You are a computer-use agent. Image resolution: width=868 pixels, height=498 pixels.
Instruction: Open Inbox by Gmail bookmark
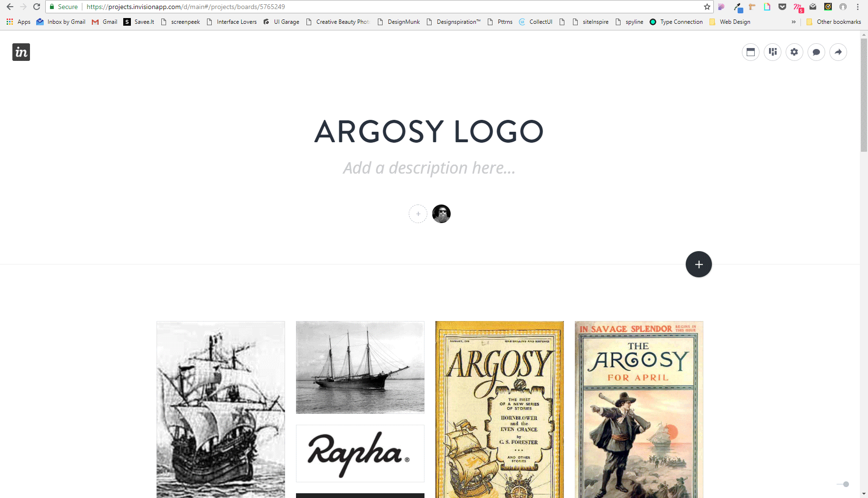click(x=61, y=22)
